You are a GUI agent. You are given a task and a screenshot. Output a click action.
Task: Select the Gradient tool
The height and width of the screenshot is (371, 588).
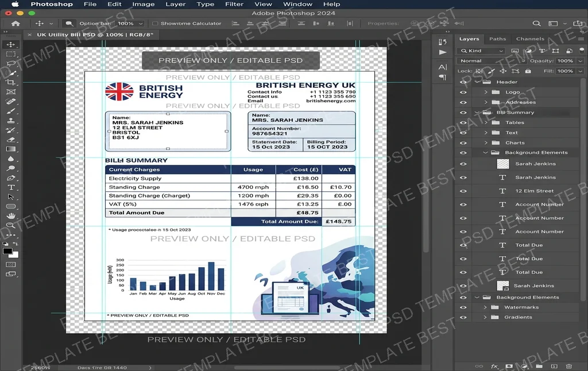point(11,149)
